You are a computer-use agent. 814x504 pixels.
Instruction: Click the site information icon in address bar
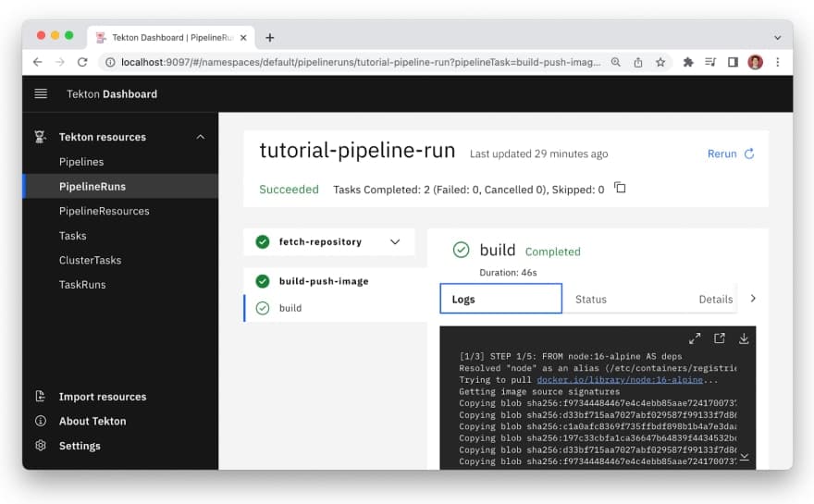pos(110,62)
